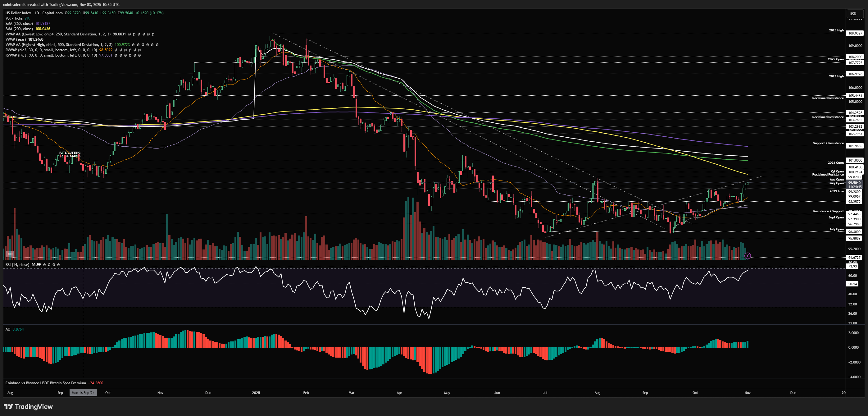Viewport: 868px width, 416px height.
Task: Click the SMA (360, close) legend entry
Action: [19, 24]
